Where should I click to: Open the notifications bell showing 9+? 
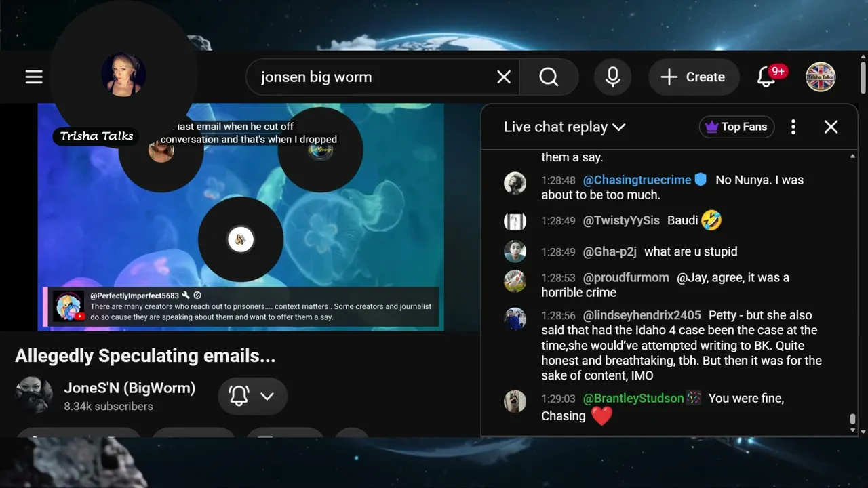(767, 77)
